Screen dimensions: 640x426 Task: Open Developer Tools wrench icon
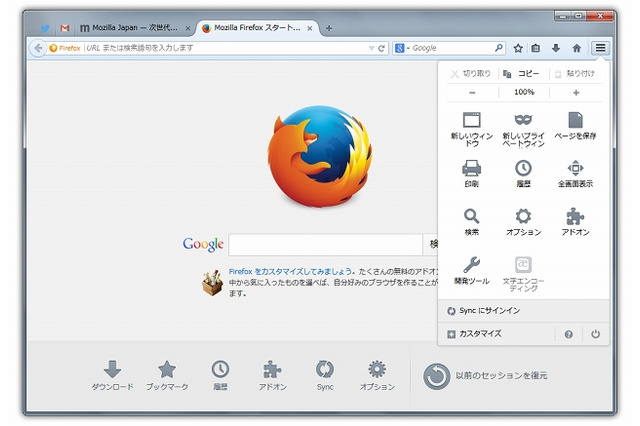tap(472, 265)
